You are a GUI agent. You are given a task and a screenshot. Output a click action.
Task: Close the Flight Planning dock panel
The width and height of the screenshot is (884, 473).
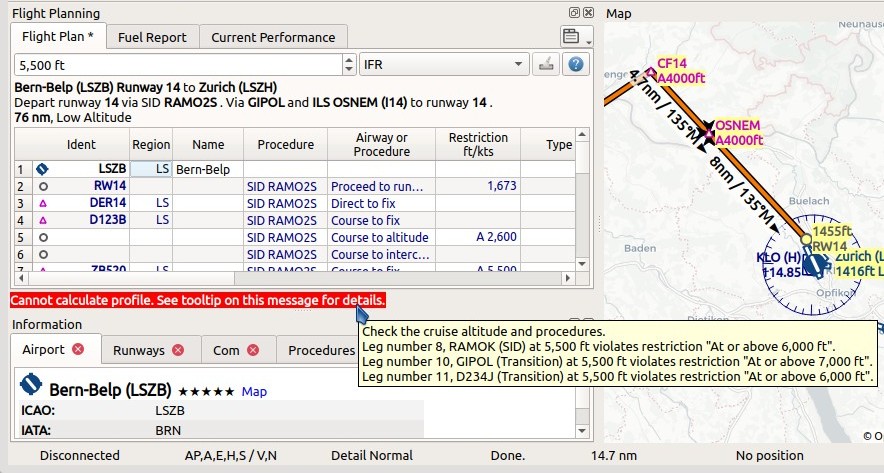point(588,12)
